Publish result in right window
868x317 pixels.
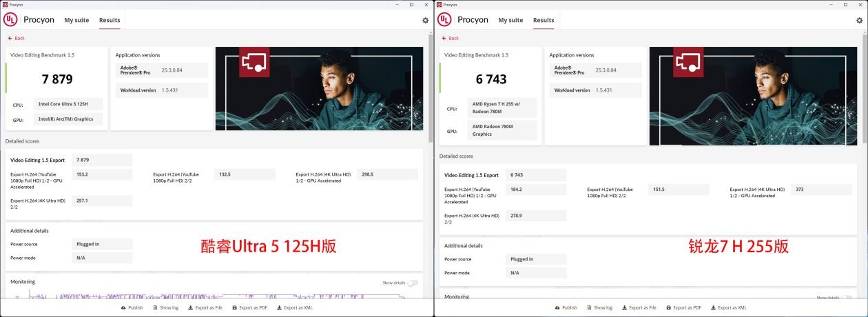(x=566, y=307)
